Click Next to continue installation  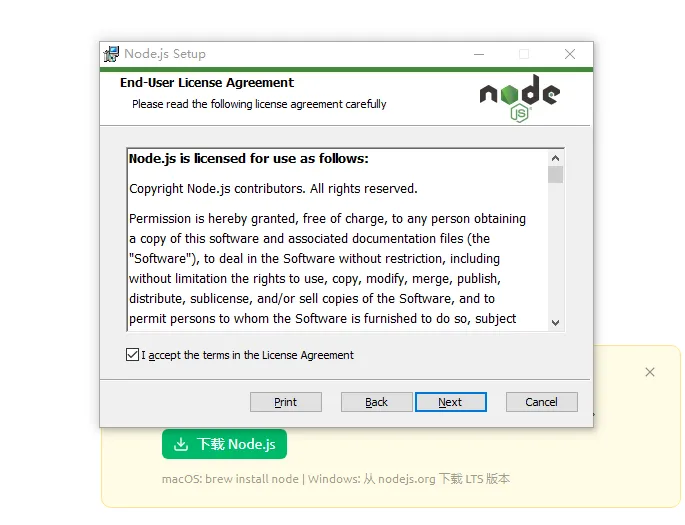point(450,402)
